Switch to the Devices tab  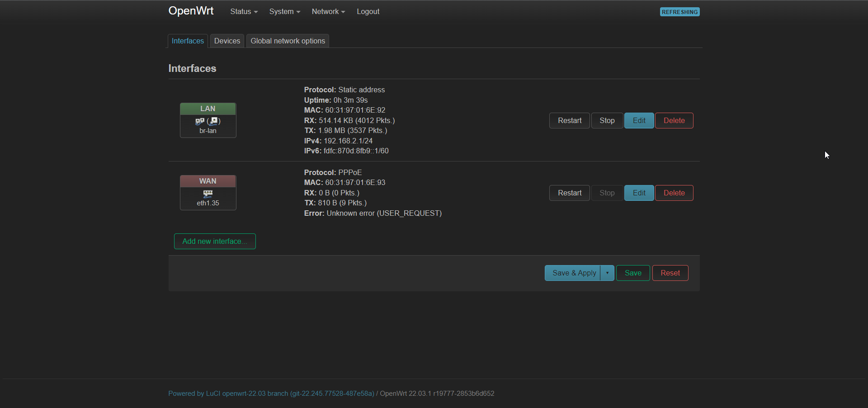pyautogui.click(x=227, y=41)
